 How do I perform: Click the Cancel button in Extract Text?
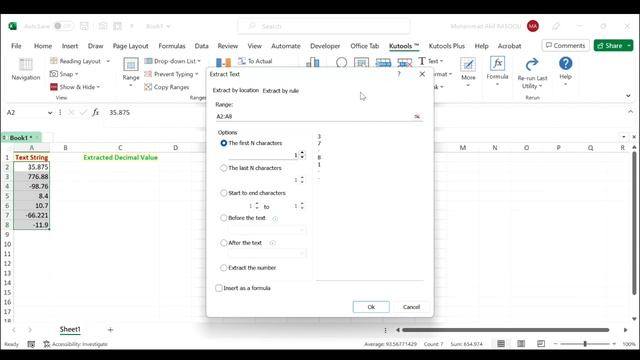tap(411, 307)
